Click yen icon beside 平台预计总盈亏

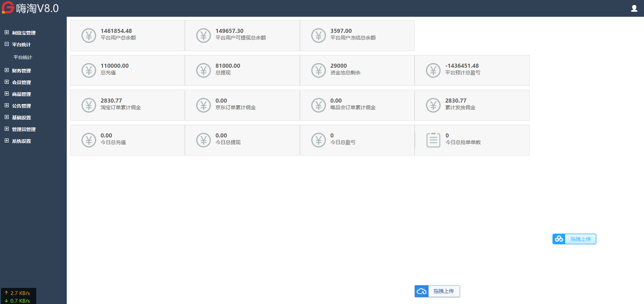click(433, 70)
